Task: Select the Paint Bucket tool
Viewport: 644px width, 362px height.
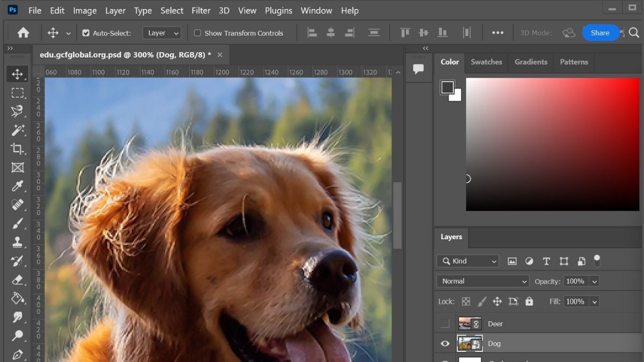Action: tap(17, 298)
